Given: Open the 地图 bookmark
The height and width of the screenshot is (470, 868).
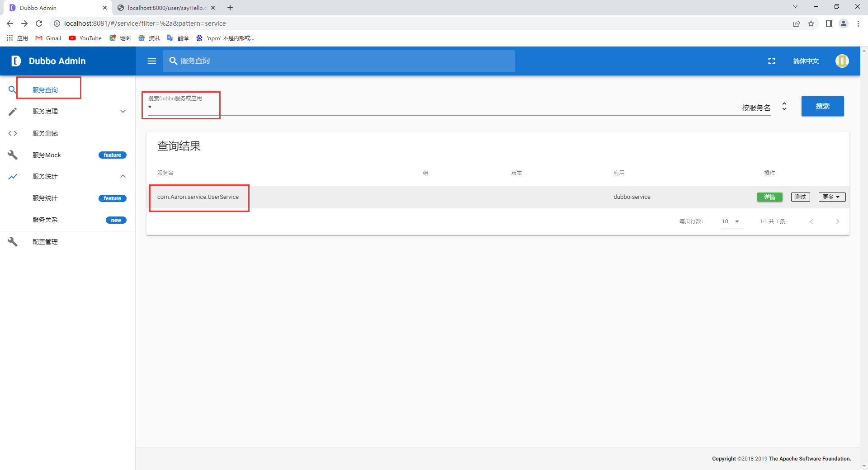Looking at the screenshot, I should click(x=120, y=38).
